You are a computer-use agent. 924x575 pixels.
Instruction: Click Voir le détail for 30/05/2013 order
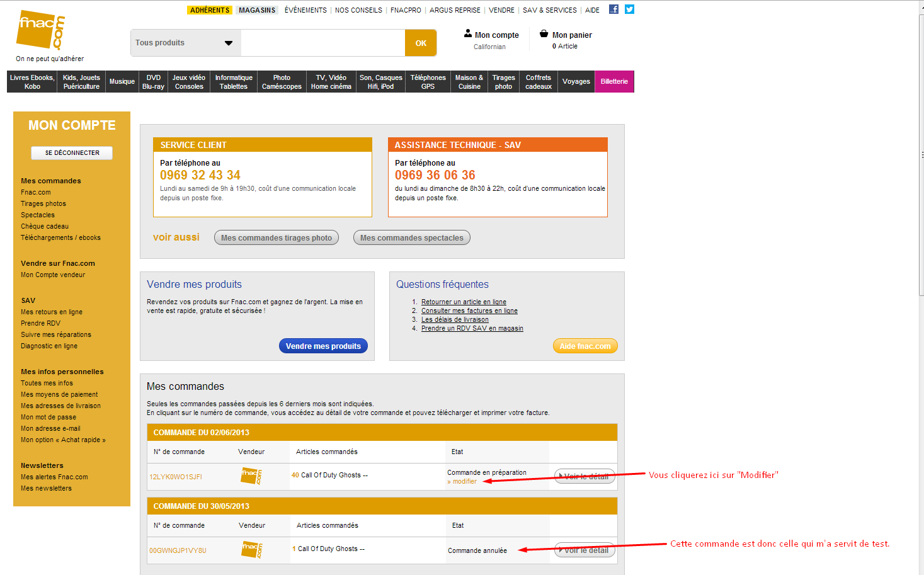(585, 550)
